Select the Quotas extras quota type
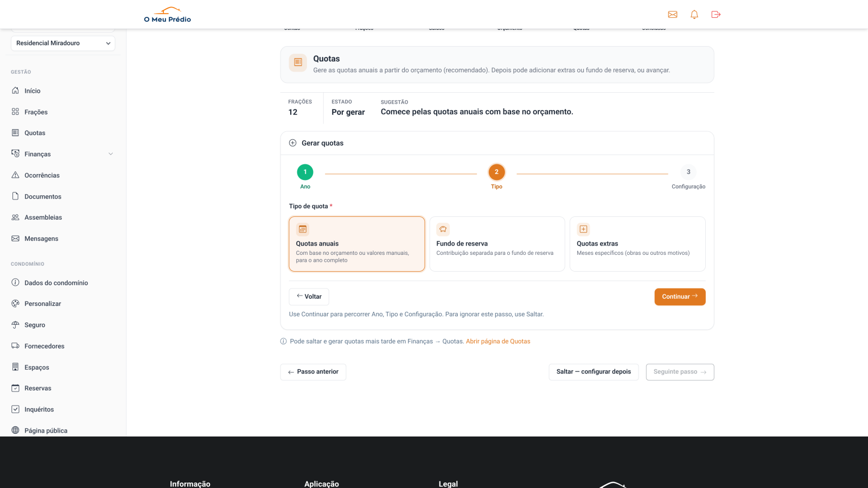 point(637,244)
